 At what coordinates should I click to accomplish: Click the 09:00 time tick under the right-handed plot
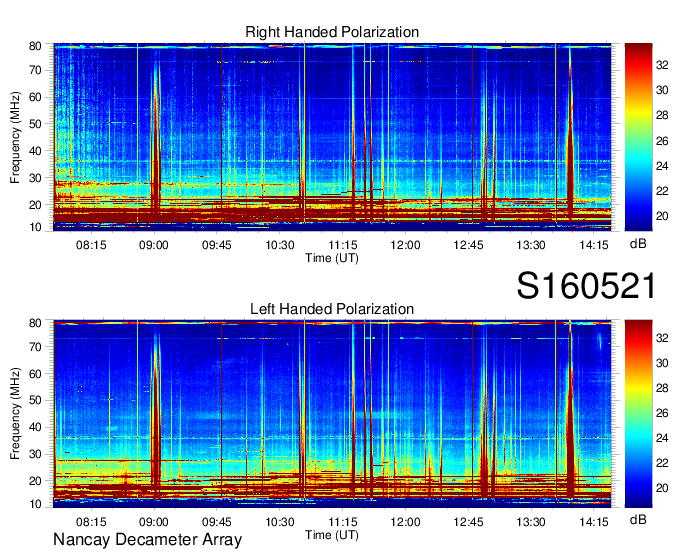[154, 245]
